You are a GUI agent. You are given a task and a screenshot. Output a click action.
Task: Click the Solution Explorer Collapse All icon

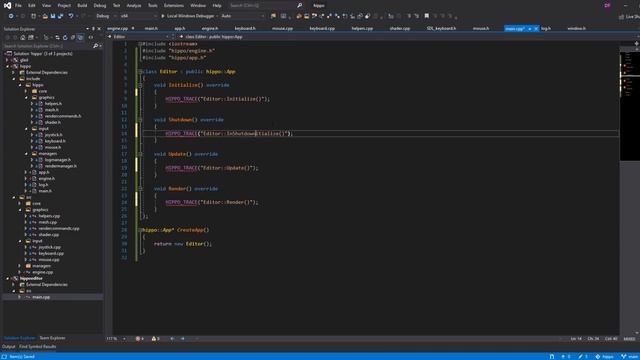click(x=73, y=38)
